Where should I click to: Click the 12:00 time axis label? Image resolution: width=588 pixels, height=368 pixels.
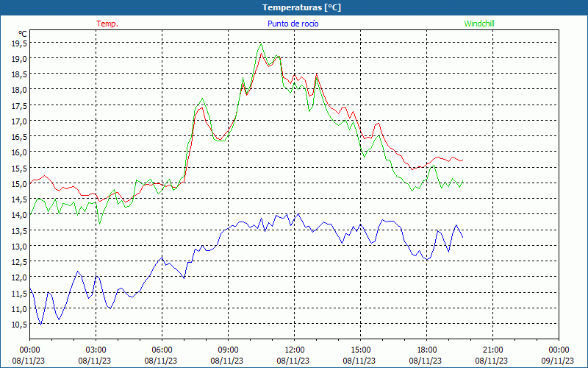pos(295,350)
